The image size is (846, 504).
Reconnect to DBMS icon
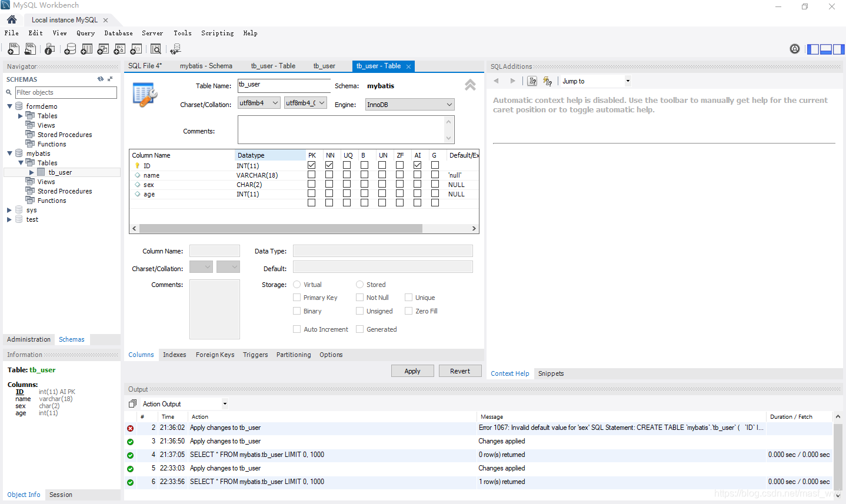[175, 49]
